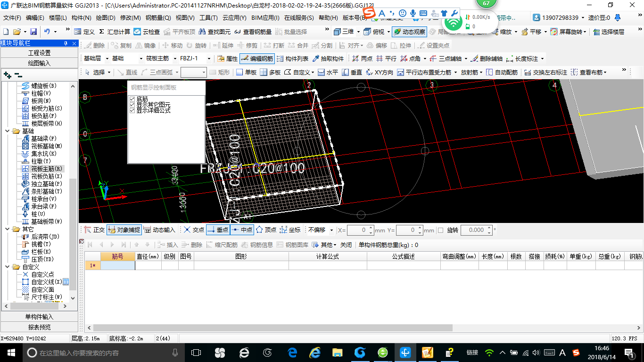This screenshot has height=362, width=644.
Task: Click the 屏幕旋转 screen rotate tool
Action: [568, 32]
